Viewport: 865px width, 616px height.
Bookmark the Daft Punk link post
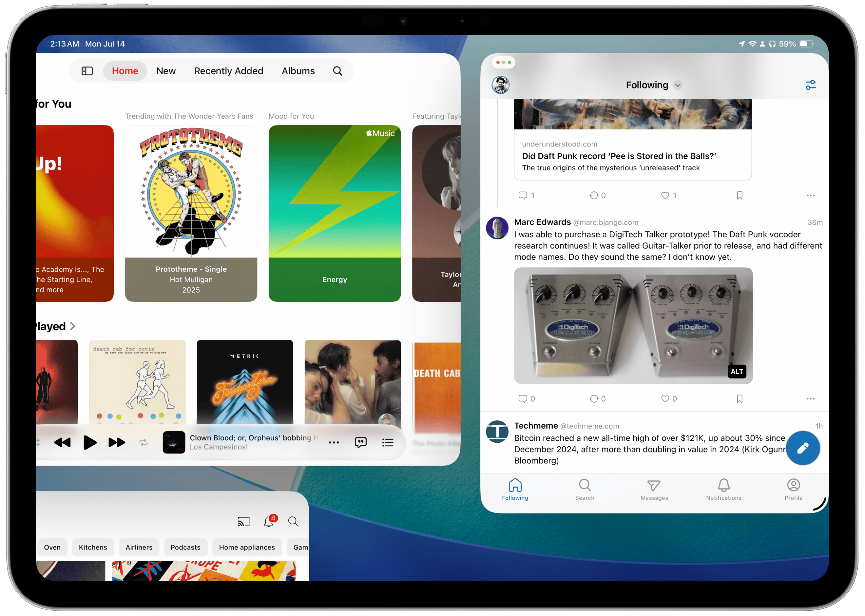click(x=740, y=195)
